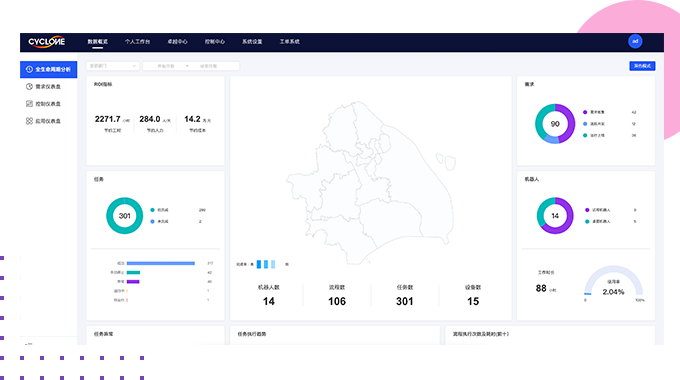This screenshot has height=380, width=680.
Task: Click the Shanghai region map
Action: (370, 182)
